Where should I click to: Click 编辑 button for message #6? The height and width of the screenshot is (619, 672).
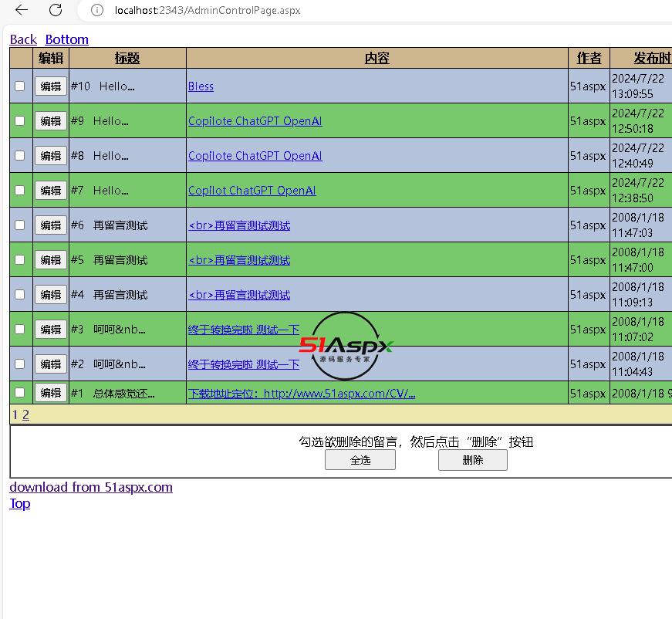51,225
